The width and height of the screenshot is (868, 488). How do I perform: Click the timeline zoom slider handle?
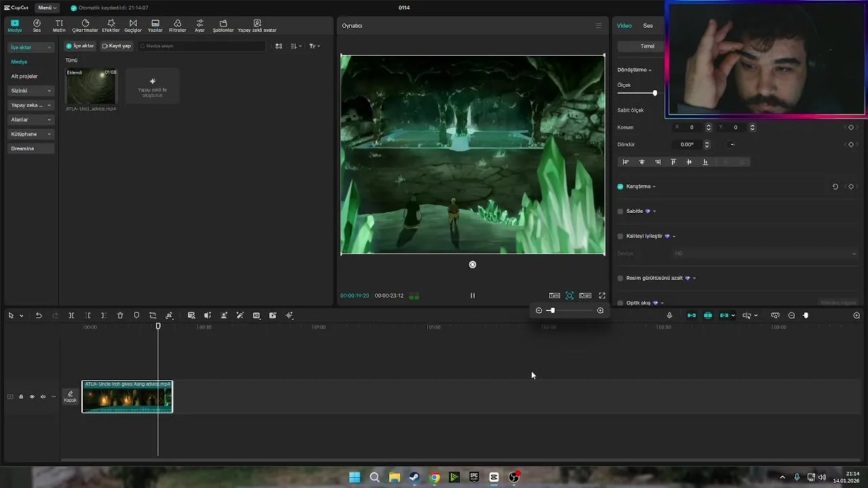tap(806, 315)
